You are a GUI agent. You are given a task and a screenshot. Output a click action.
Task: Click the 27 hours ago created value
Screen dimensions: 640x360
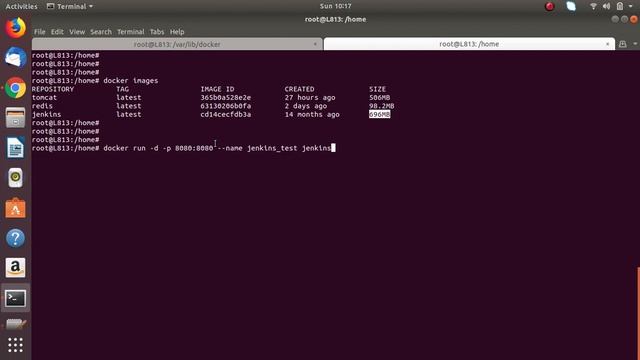click(x=310, y=98)
